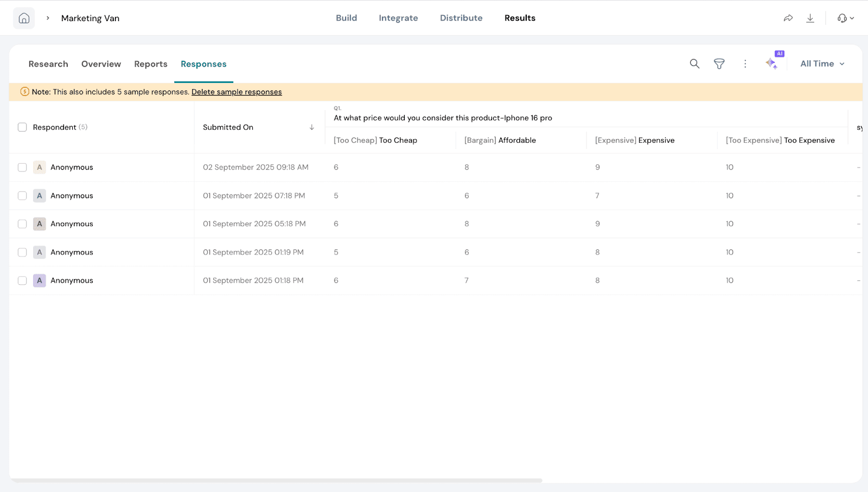
Task: Open the Marketing Van breadcrumb
Action: point(90,18)
